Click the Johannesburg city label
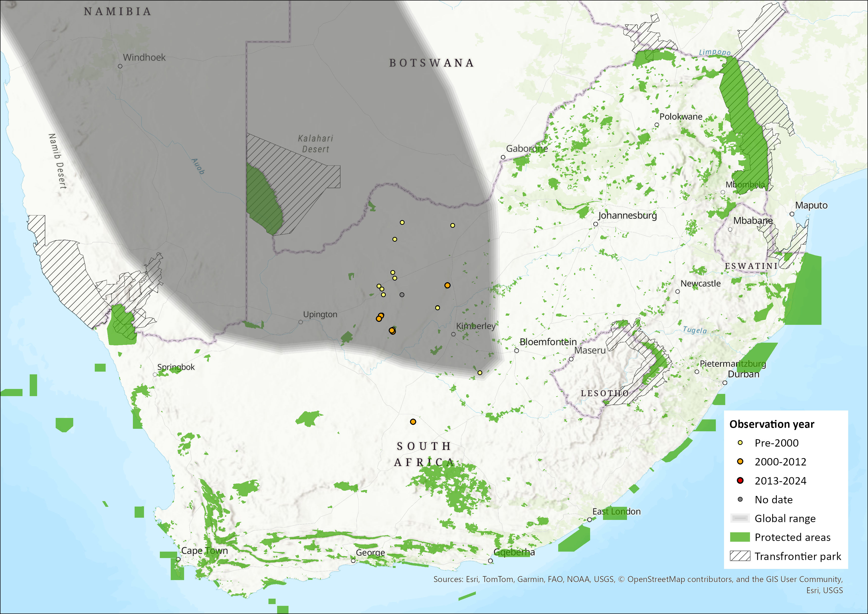Image resolution: width=868 pixels, height=614 pixels. point(627,215)
